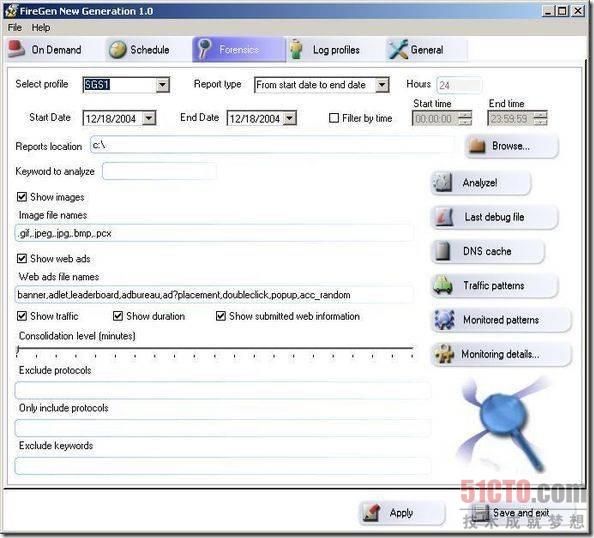Expand the Report type dropdown
Image resolution: width=594 pixels, height=538 pixels.
(382, 85)
